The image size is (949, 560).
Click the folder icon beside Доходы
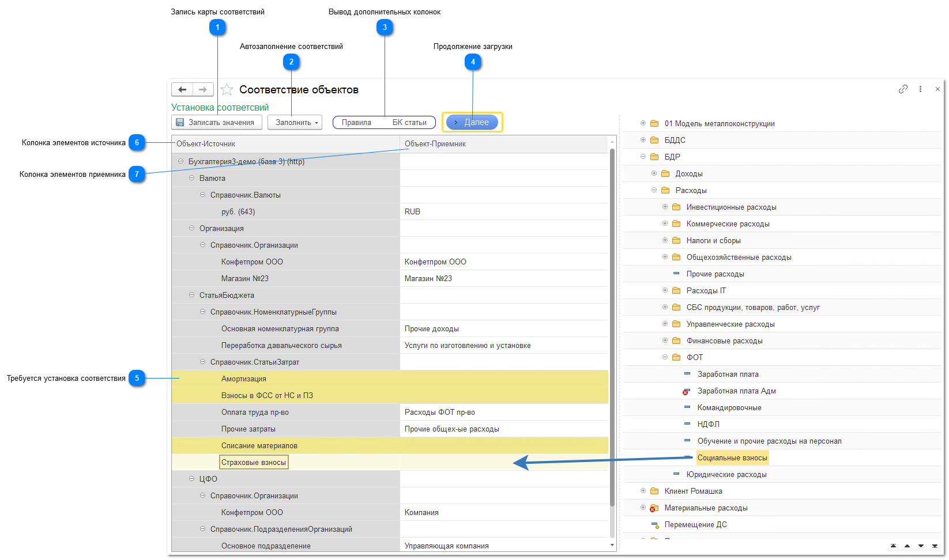665,173
